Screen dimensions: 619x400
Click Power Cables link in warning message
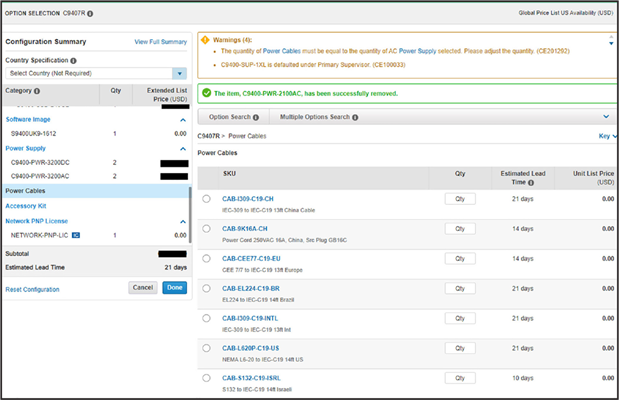coord(282,51)
